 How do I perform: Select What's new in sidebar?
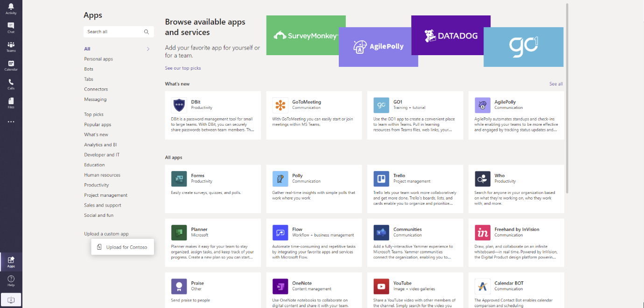(x=96, y=135)
